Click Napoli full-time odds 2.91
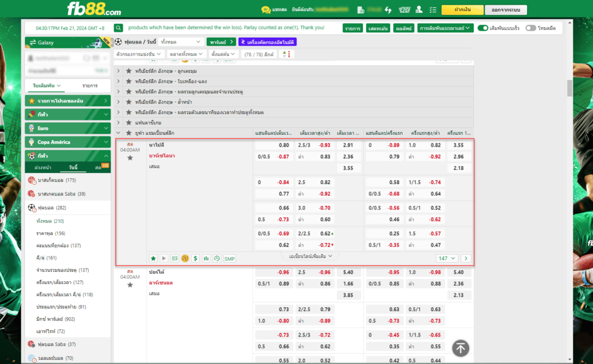This screenshot has width=593, height=364. click(348, 145)
